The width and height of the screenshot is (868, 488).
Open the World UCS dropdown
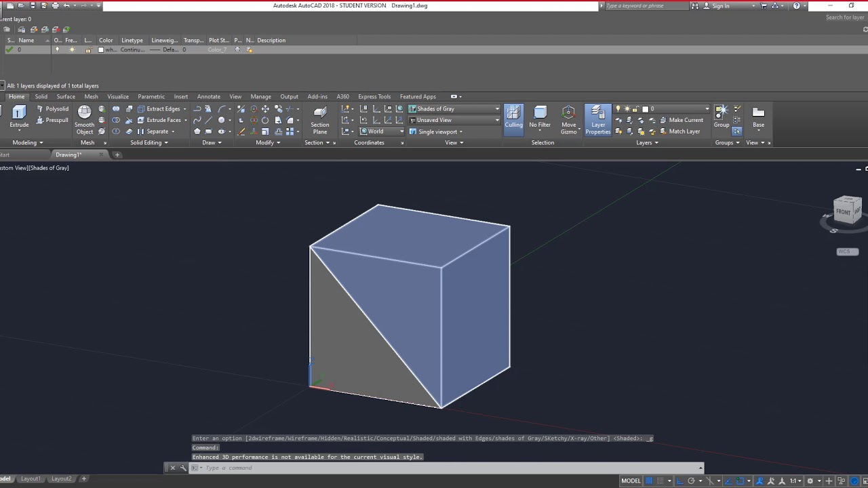(x=381, y=131)
